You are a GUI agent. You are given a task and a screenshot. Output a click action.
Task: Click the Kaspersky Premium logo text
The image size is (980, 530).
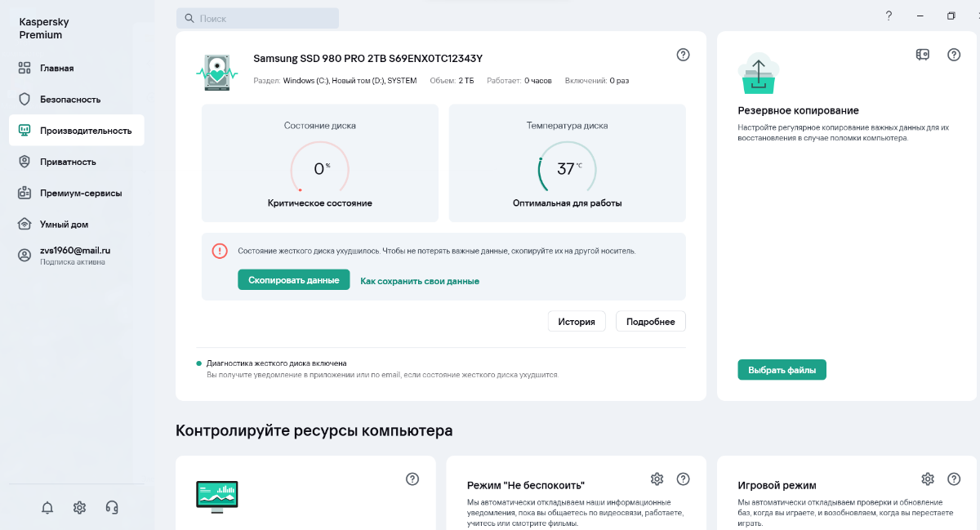click(x=44, y=29)
